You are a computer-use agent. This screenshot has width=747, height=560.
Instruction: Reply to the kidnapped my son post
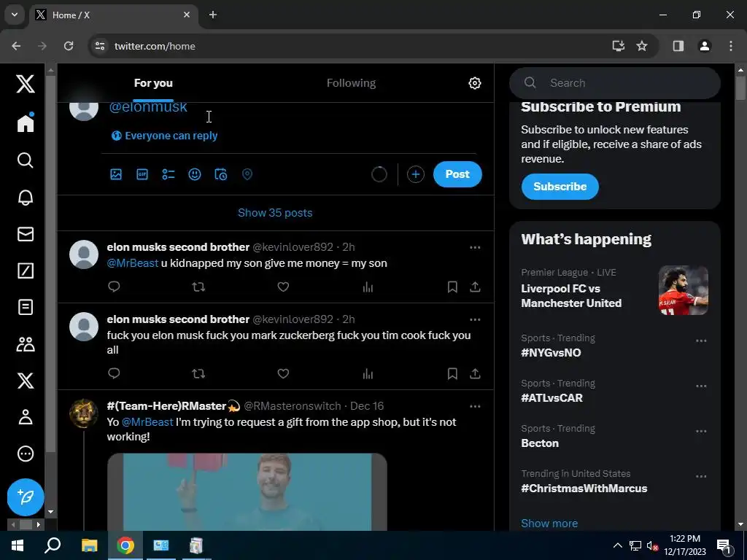click(114, 287)
